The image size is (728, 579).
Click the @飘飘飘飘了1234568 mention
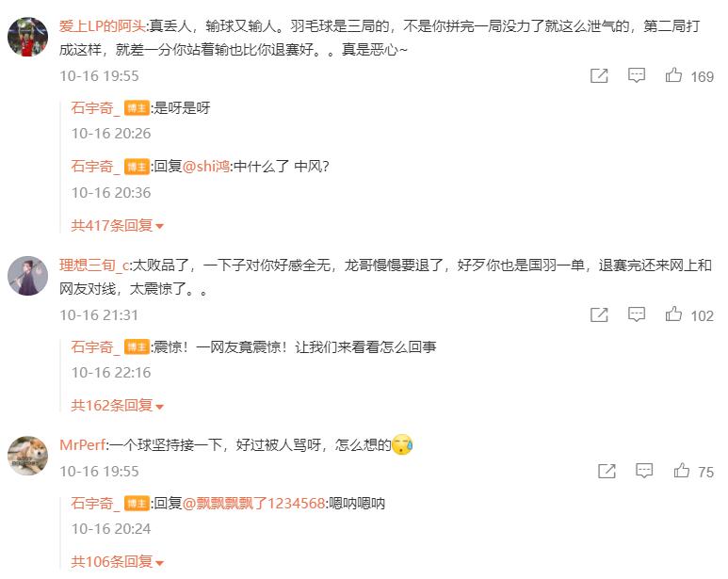click(253, 503)
